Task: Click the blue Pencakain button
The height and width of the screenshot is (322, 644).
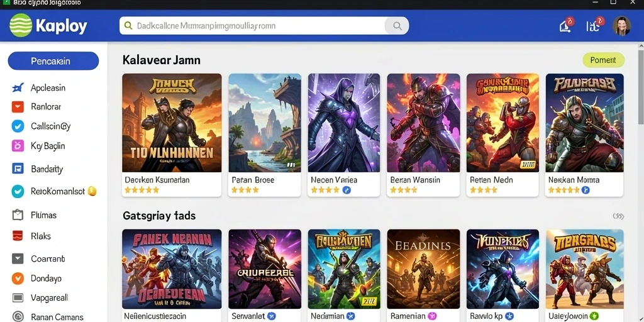Action: (53, 61)
